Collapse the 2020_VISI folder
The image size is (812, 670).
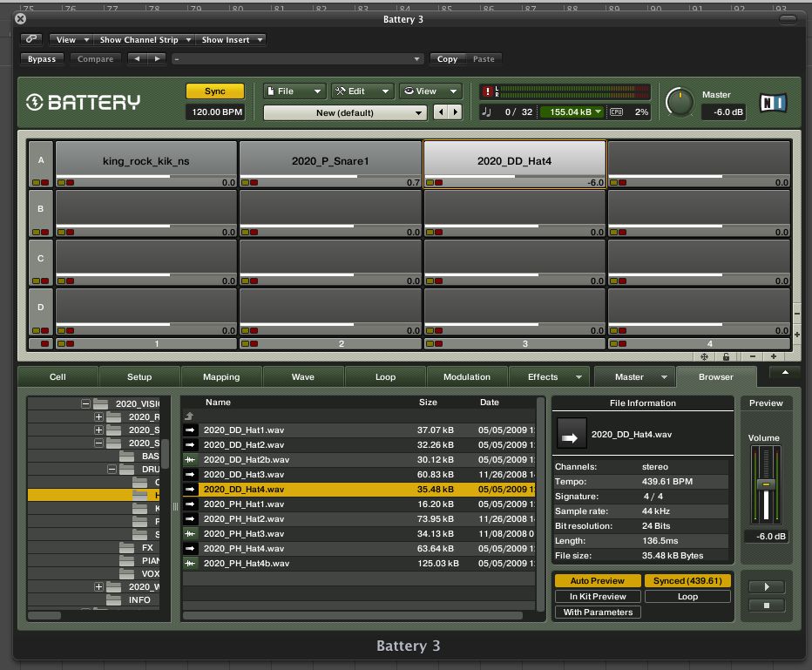pyautogui.click(x=86, y=404)
